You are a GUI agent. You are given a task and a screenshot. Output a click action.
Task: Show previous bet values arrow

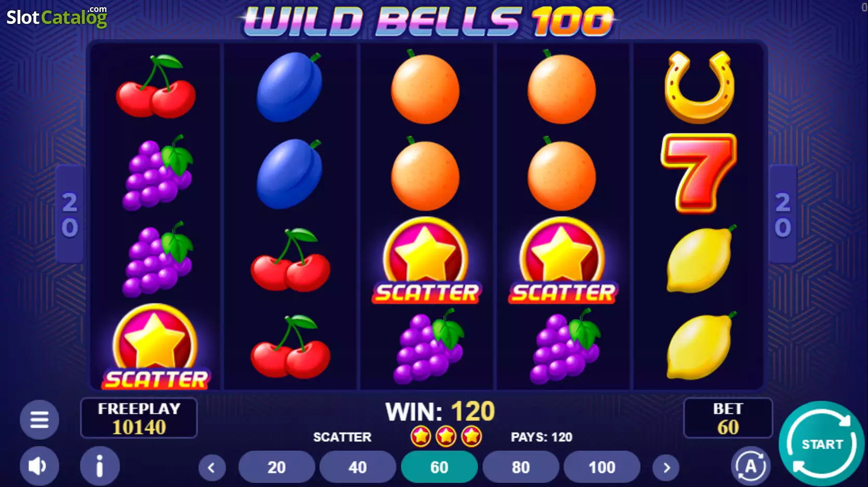[x=212, y=468]
